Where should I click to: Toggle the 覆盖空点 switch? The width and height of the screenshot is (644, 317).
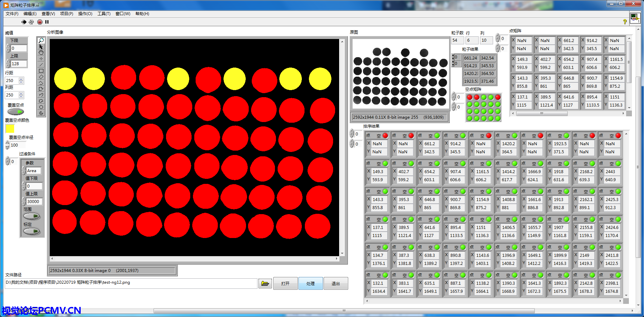16,112
